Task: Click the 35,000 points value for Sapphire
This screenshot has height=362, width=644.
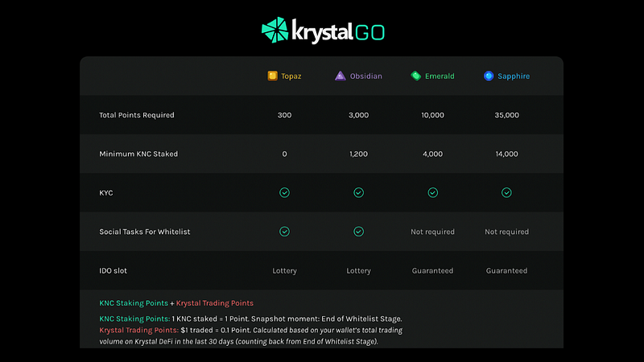Action: point(506,115)
